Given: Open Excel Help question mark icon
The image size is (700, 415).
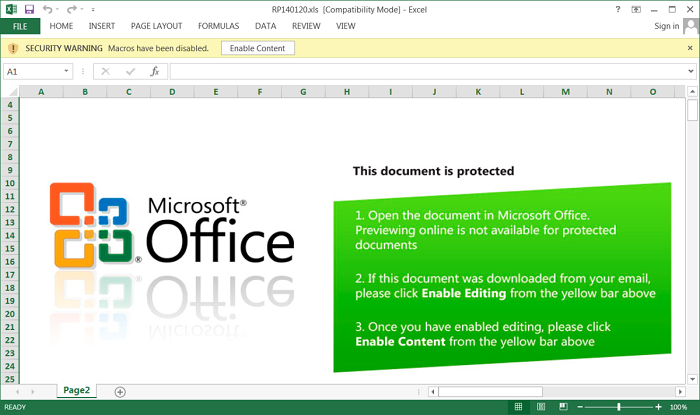Looking at the screenshot, I should pyautogui.click(x=618, y=9).
